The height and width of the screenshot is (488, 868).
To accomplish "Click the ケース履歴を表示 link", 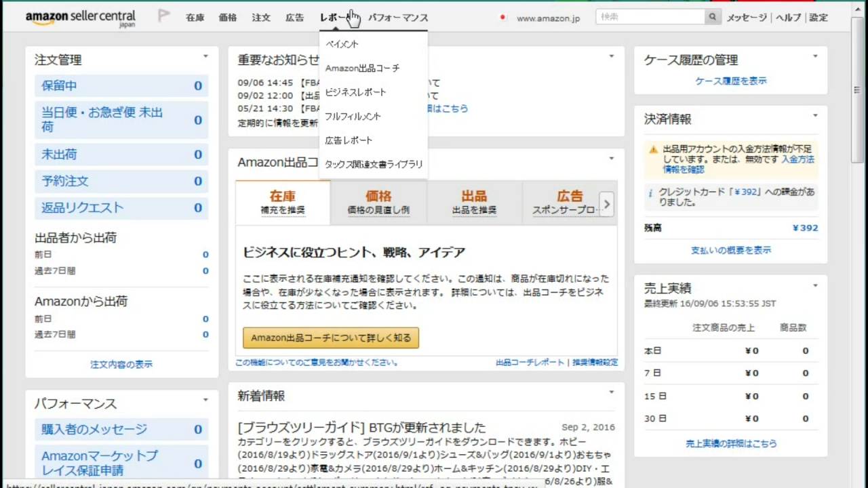I will 731,81.
